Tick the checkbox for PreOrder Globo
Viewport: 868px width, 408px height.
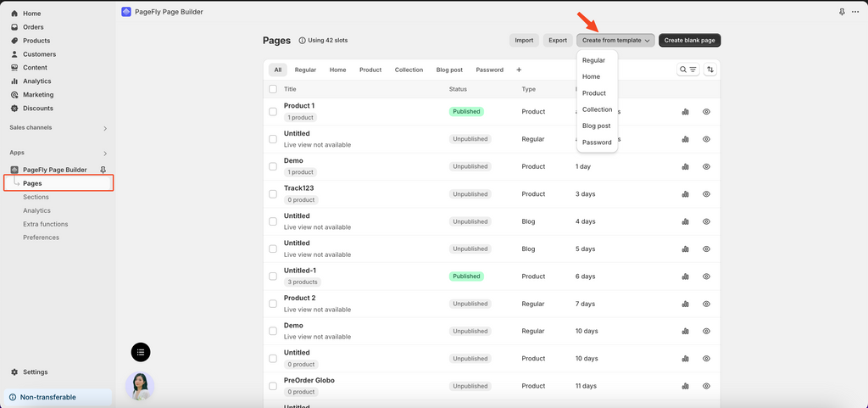click(273, 386)
